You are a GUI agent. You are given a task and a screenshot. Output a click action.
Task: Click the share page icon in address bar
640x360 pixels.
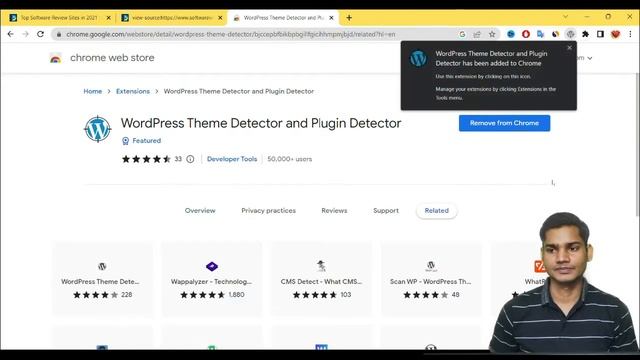coord(477,34)
